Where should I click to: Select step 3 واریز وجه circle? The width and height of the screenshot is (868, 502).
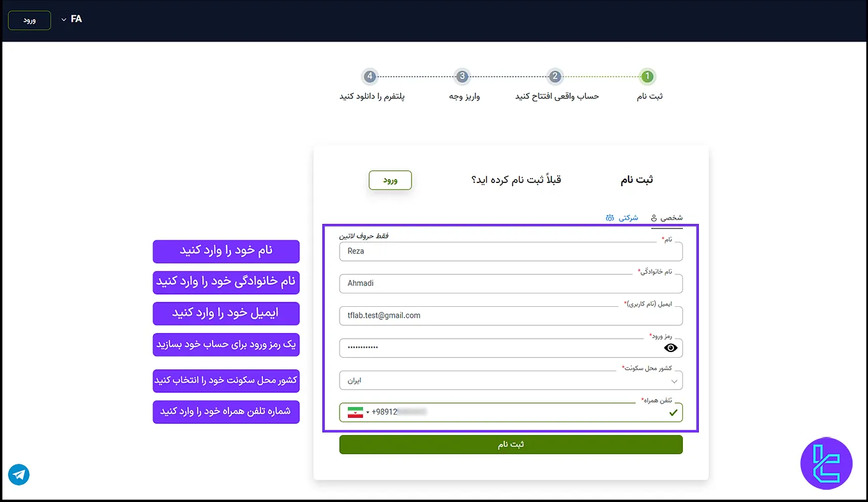pyautogui.click(x=463, y=77)
